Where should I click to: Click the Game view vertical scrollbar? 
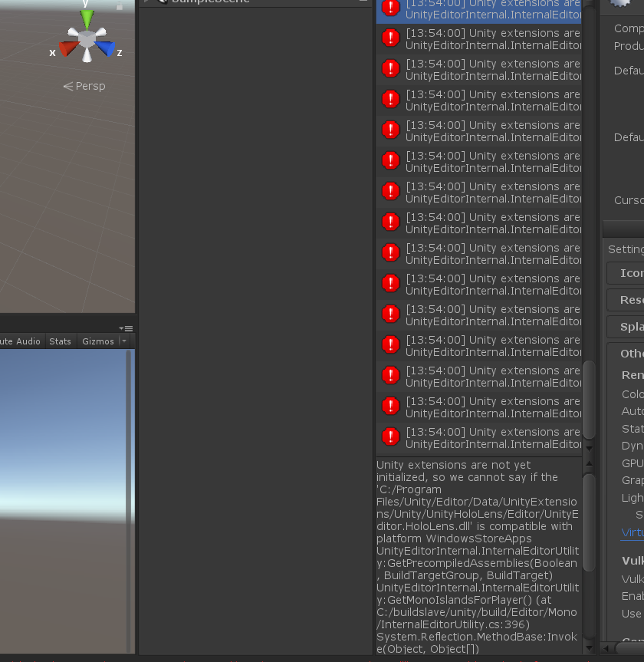tap(129, 502)
